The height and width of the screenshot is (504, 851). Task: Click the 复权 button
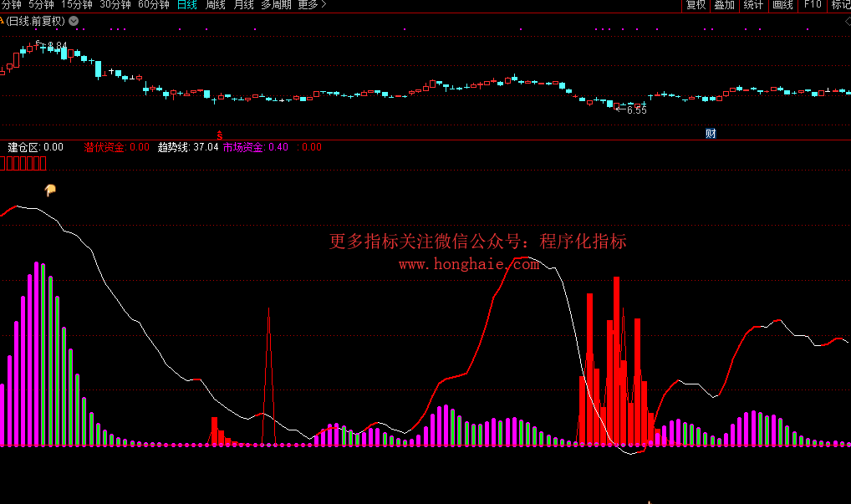[x=696, y=5]
